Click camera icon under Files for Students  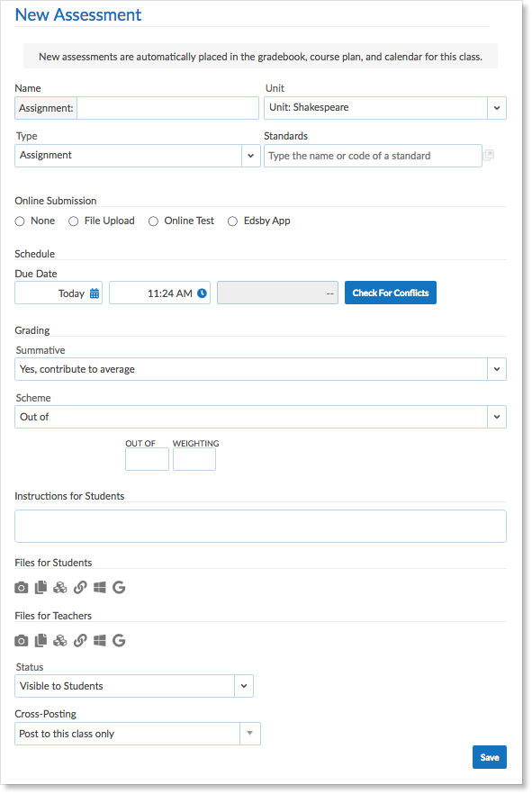coord(22,587)
